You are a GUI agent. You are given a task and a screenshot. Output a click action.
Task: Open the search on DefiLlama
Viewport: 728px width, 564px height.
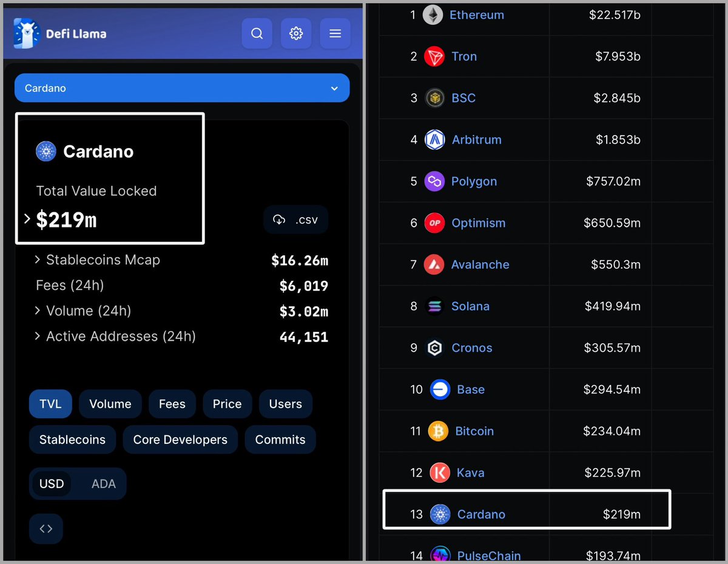257,33
